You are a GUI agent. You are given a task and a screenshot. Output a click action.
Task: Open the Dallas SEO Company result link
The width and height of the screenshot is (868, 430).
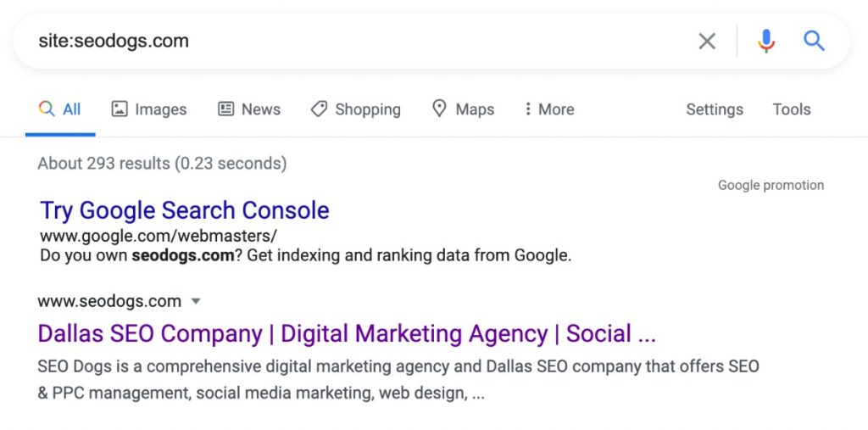pyautogui.click(x=347, y=334)
